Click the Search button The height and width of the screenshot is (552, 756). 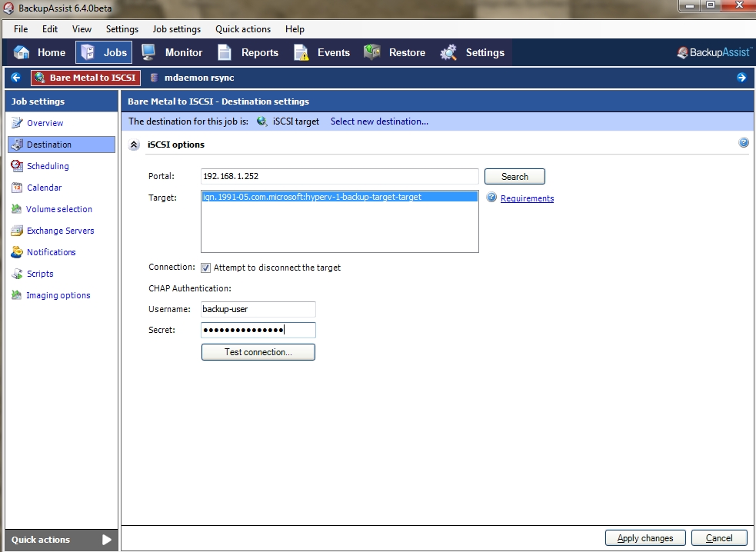coord(515,177)
